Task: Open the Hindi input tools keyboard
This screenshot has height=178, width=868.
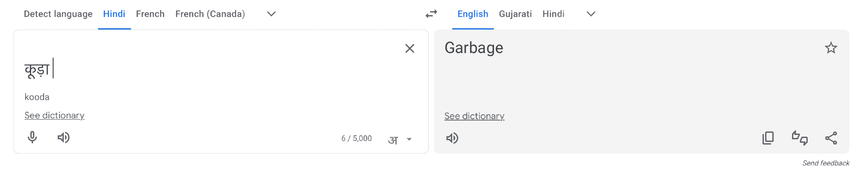Action: tap(393, 140)
